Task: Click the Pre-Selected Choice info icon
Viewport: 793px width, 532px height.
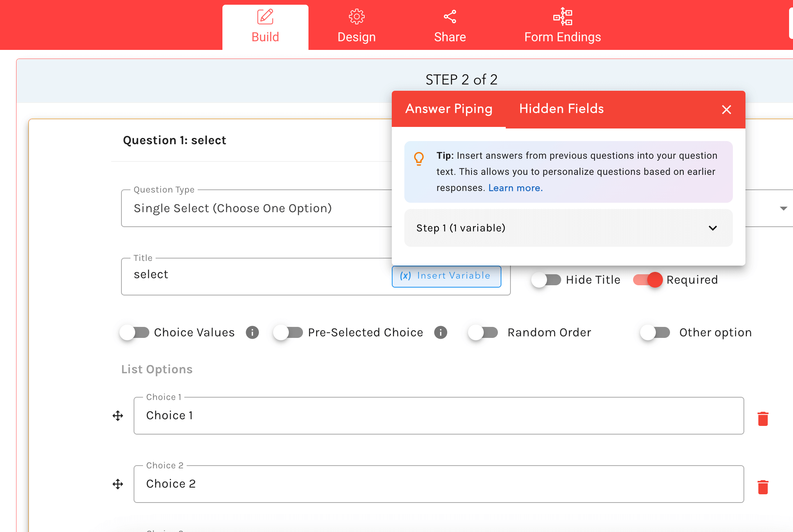Action: (441, 332)
